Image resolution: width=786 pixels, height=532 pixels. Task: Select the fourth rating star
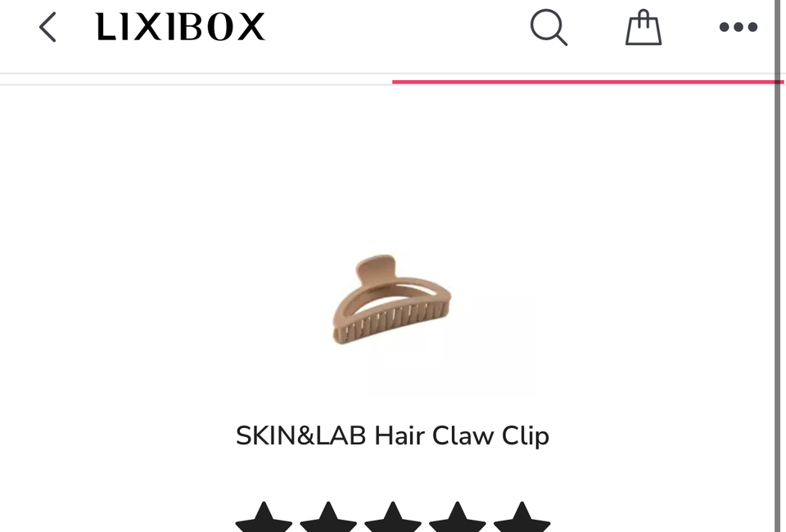(x=457, y=517)
